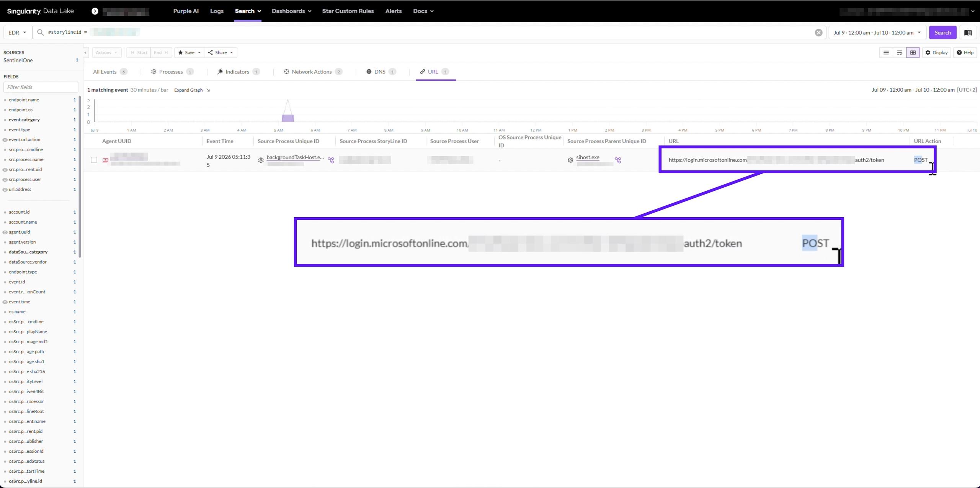Open the Actions dropdown

(x=106, y=52)
